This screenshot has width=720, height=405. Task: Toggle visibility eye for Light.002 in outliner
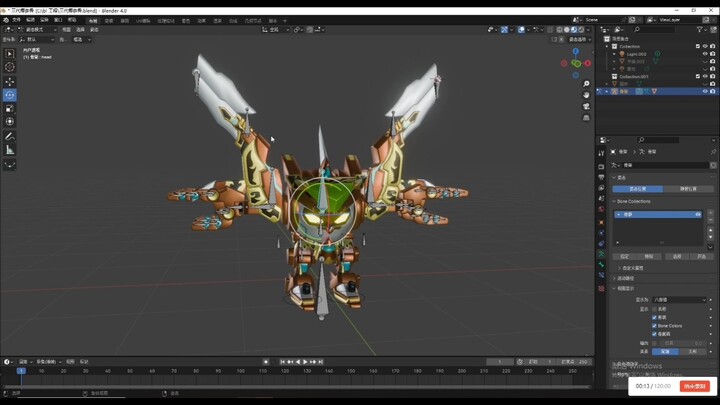pyautogui.click(x=705, y=54)
